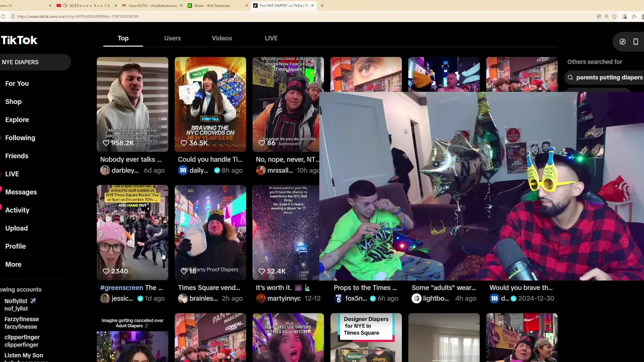Image resolution: width=644 pixels, height=362 pixels.
Task: Select the Users results tab
Action: pos(173,38)
